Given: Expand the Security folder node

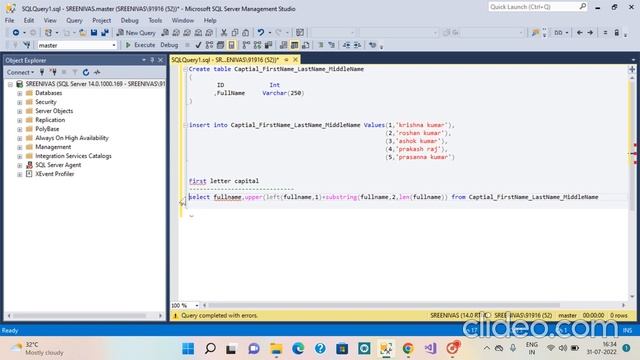Looking at the screenshot, I should pyautogui.click(x=20, y=102).
